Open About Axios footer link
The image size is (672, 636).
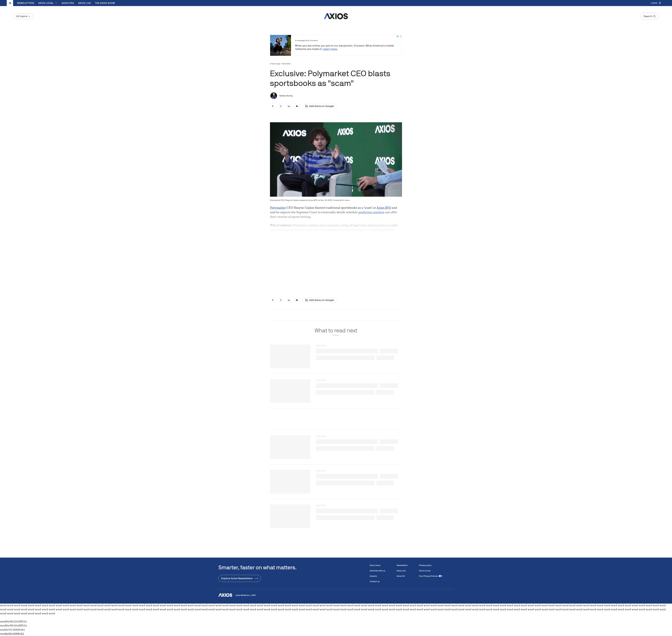pyautogui.click(x=375, y=565)
